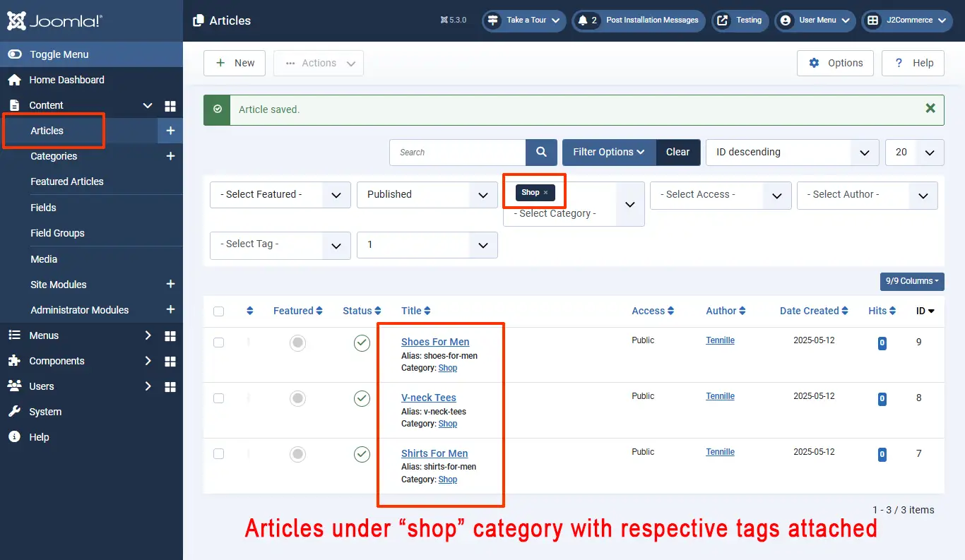Open the Options button
Viewport: 965px width, 560px height.
pyautogui.click(x=835, y=63)
